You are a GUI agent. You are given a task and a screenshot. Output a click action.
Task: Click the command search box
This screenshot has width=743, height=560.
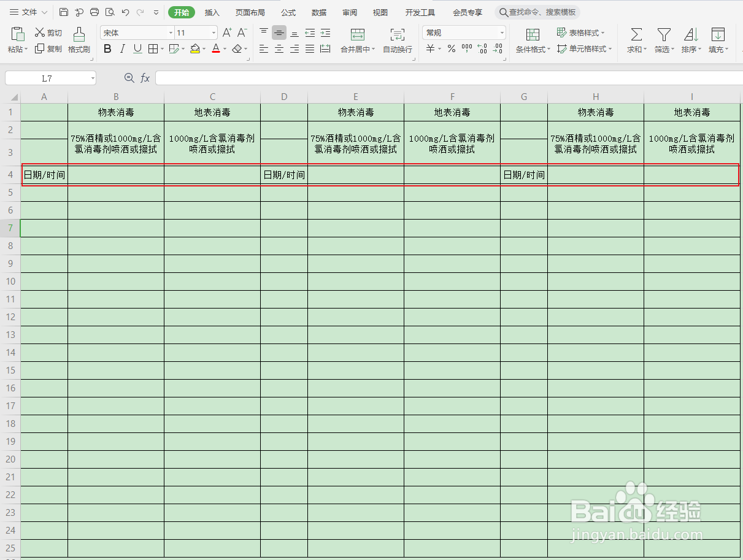pyautogui.click(x=537, y=12)
